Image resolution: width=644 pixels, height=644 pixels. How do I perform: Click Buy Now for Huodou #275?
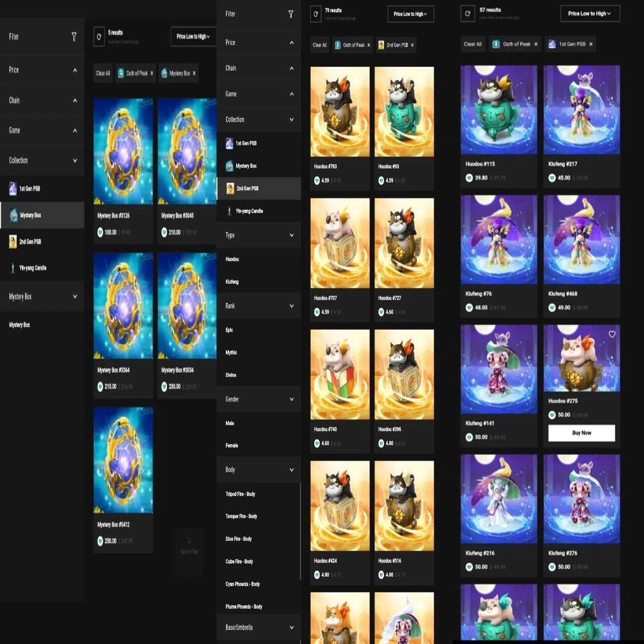581,433
